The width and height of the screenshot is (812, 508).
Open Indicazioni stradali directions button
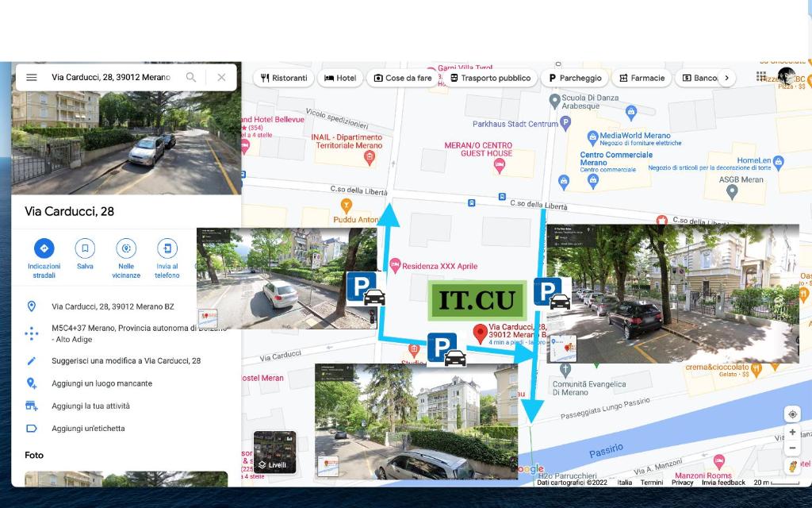(44, 248)
